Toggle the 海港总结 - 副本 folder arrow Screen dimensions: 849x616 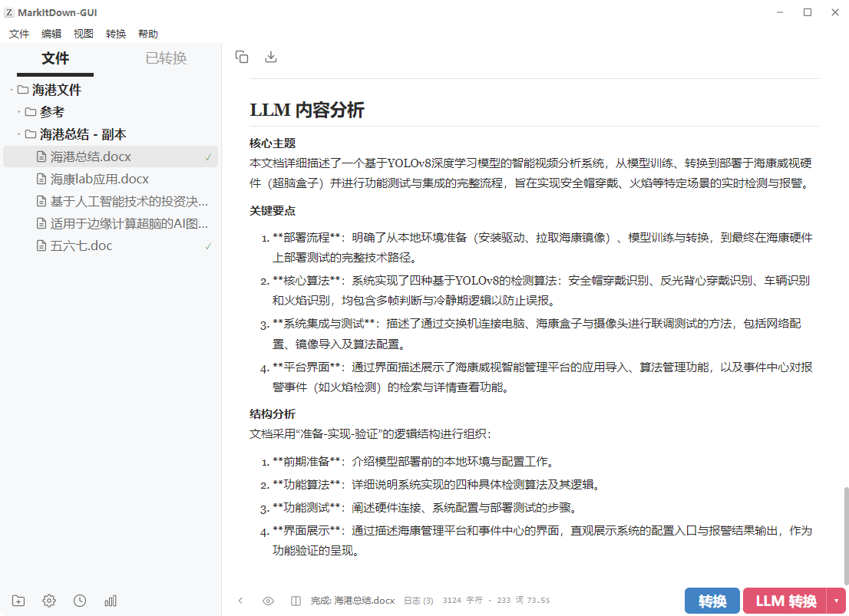pyautogui.click(x=19, y=134)
